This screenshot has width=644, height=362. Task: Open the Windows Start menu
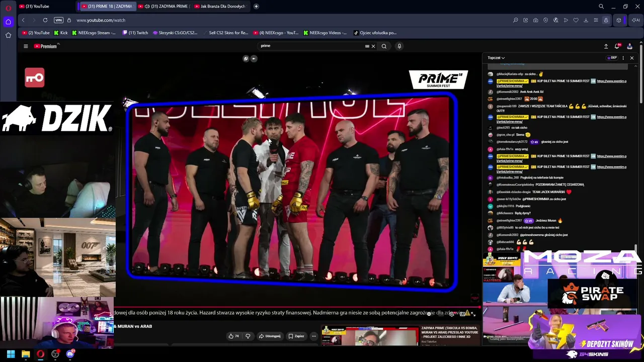pyautogui.click(x=11, y=354)
